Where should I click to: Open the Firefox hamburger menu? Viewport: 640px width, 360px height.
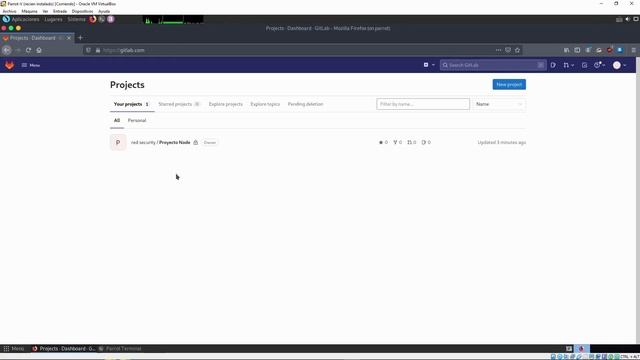pyautogui.click(x=633, y=50)
